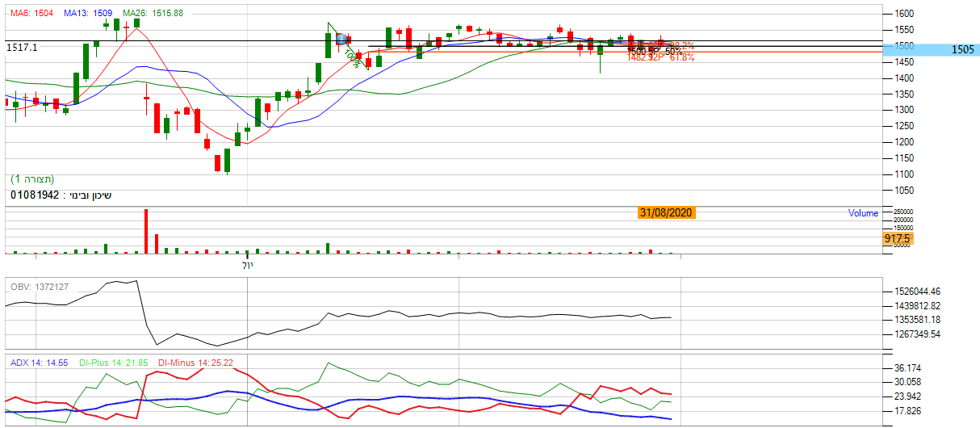Click the orange 917.5 volume value tag

tap(897, 239)
